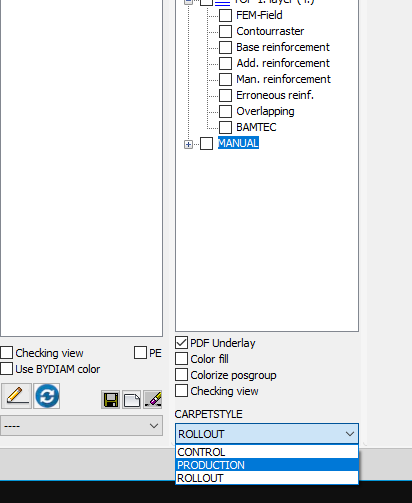Disable the PDF Underlay checkbox
Image resolution: width=412 pixels, height=503 pixels.
181,343
